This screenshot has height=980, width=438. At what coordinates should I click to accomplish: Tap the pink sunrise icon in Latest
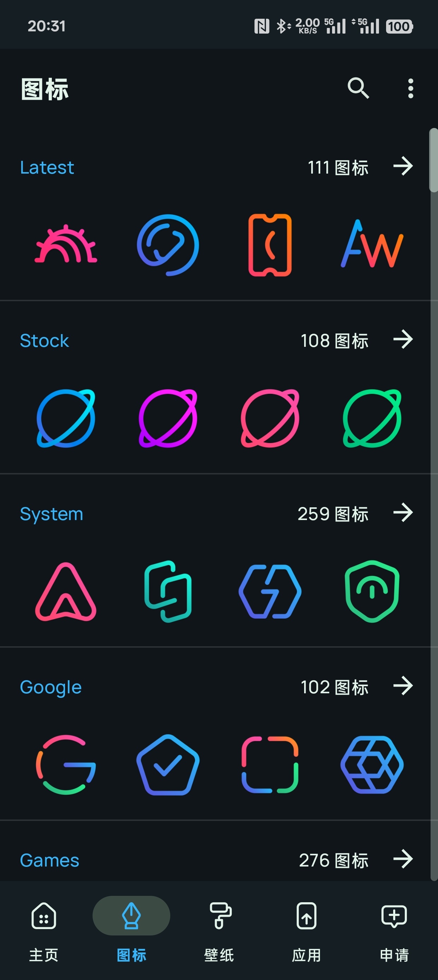(x=66, y=245)
